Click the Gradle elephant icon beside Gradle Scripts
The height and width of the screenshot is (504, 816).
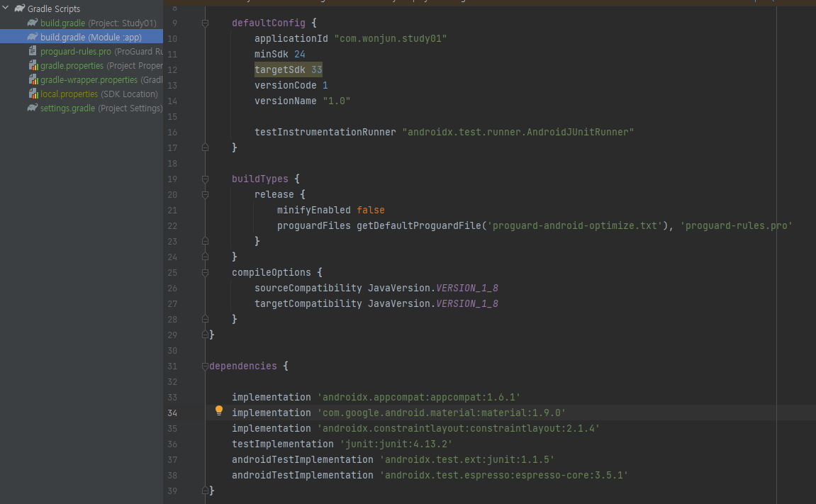[x=20, y=9]
